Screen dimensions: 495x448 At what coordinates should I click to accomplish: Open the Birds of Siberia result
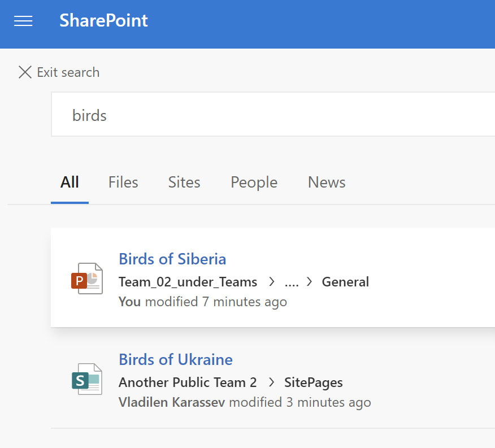click(172, 259)
